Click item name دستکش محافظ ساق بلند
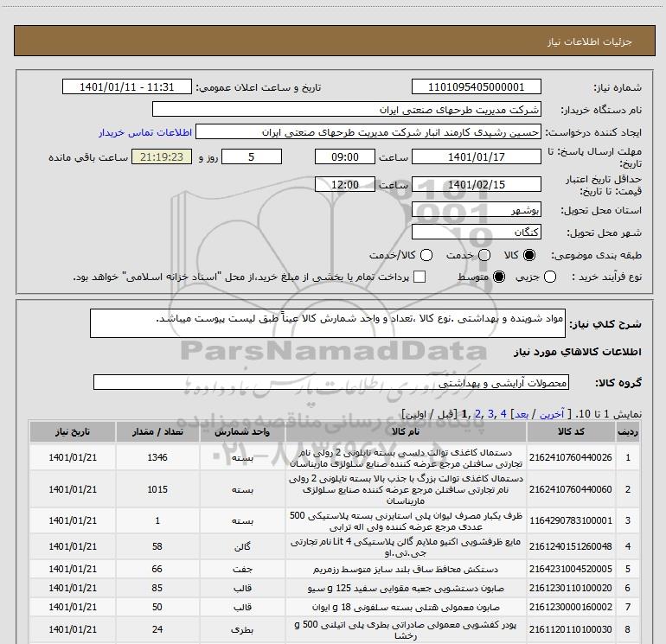The image size is (666, 644). coord(406,570)
